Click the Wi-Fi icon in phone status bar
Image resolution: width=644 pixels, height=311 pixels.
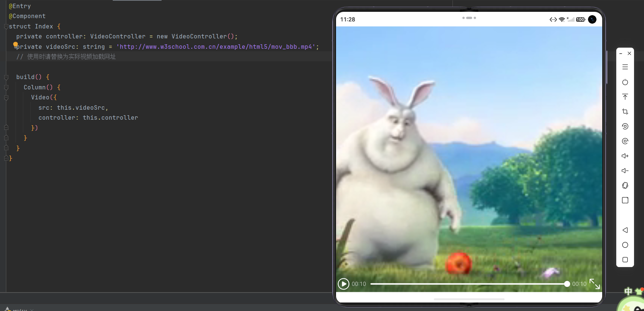[562, 20]
